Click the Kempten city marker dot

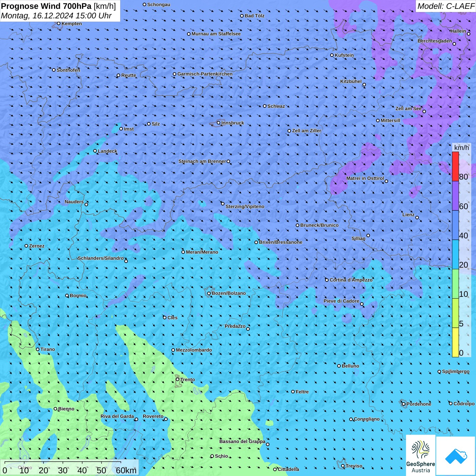coord(59,23)
